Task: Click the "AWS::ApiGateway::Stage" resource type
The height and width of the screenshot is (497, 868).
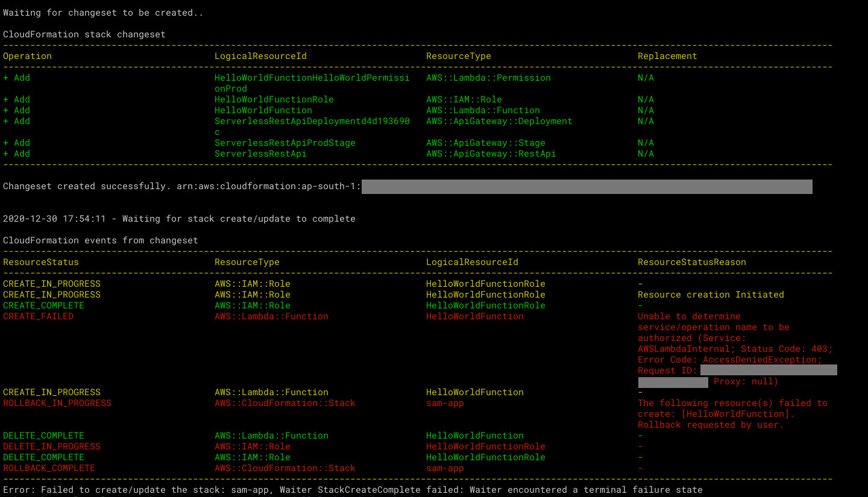Action: tap(486, 143)
